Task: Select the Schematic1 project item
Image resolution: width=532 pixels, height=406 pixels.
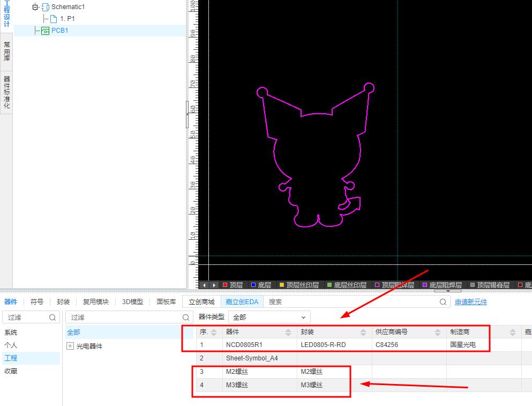Action: click(x=68, y=7)
